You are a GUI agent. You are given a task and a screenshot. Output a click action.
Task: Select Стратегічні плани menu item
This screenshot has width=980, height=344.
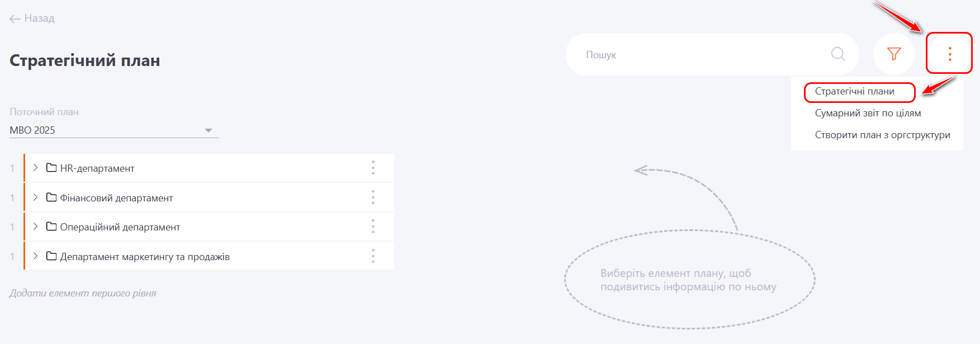(854, 92)
